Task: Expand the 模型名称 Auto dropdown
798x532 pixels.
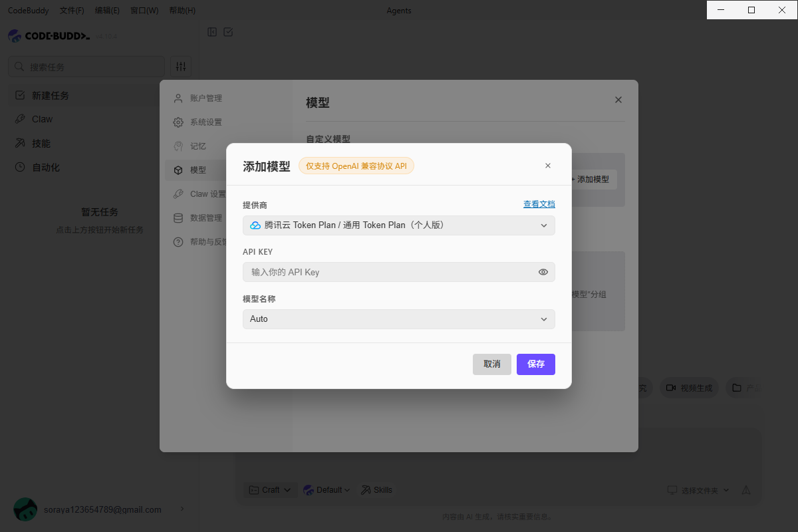Action: click(x=399, y=319)
